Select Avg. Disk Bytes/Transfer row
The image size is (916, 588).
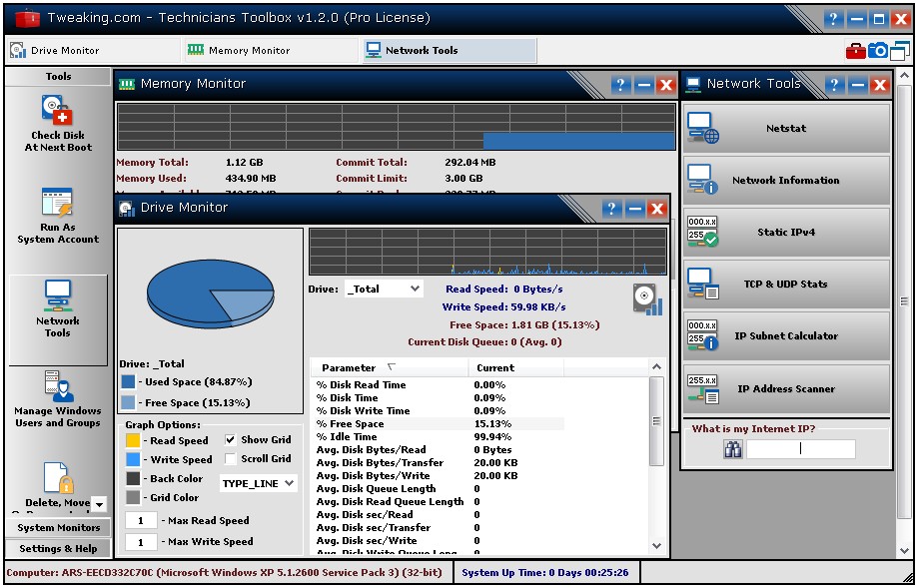(x=439, y=463)
